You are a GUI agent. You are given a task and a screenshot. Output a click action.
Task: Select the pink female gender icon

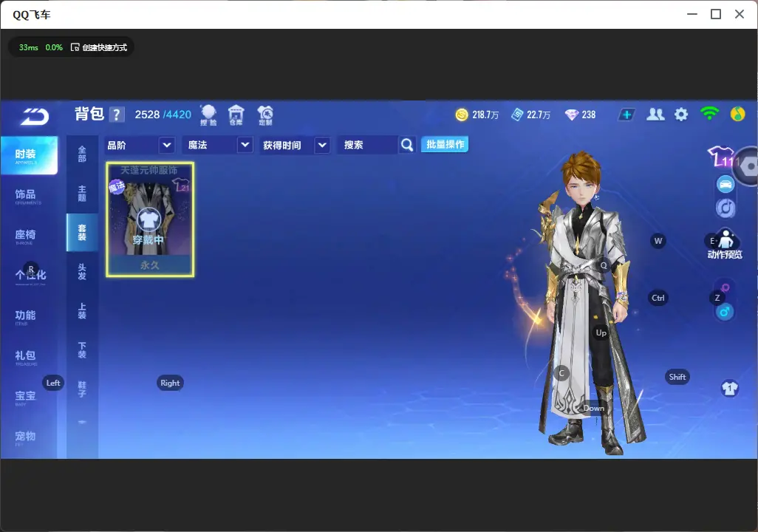(725, 287)
